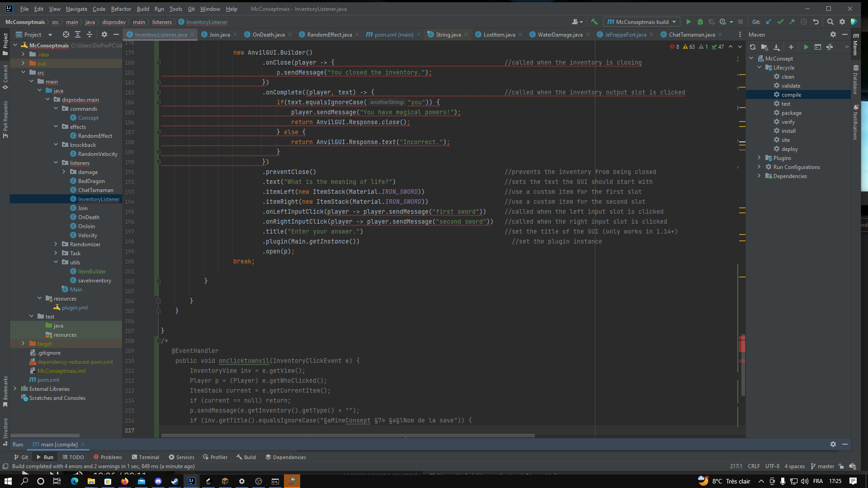Image resolution: width=868 pixels, height=488 pixels.
Task: Click the editor horizontal scrollbar
Action: (x=348, y=436)
